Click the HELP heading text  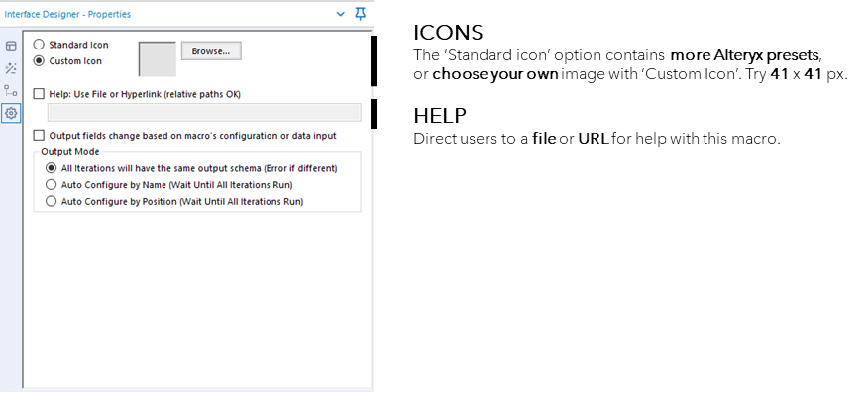click(x=440, y=116)
